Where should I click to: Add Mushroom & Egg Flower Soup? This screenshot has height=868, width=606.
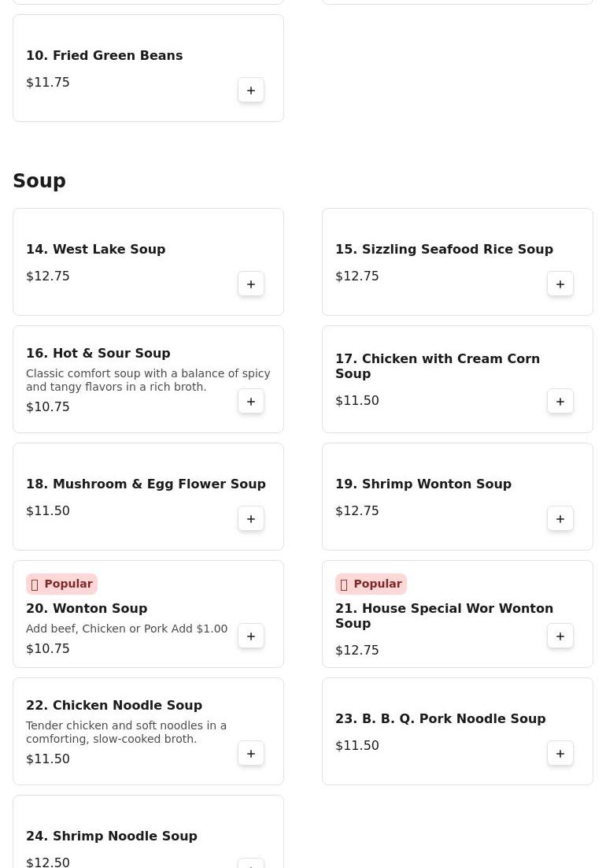coord(251,519)
